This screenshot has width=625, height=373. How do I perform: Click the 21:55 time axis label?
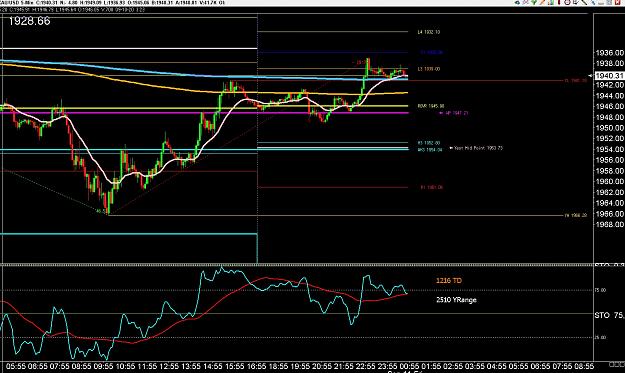(x=344, y=366)
